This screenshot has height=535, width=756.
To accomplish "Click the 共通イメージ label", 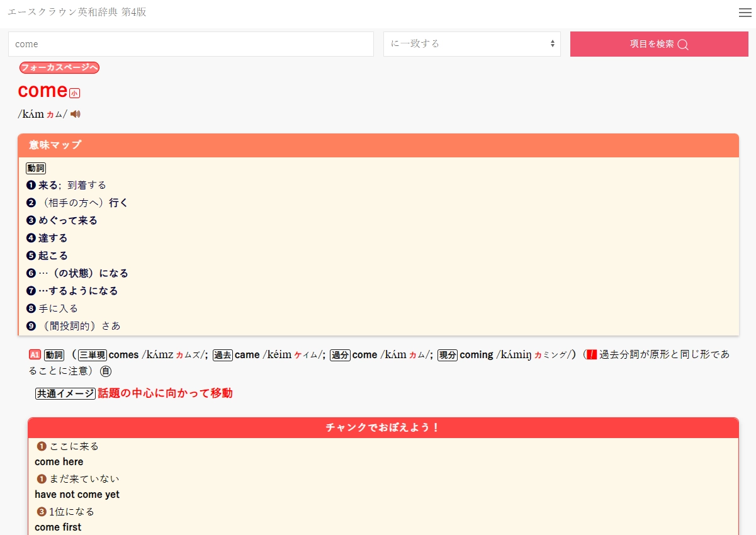I will point(65,393).
